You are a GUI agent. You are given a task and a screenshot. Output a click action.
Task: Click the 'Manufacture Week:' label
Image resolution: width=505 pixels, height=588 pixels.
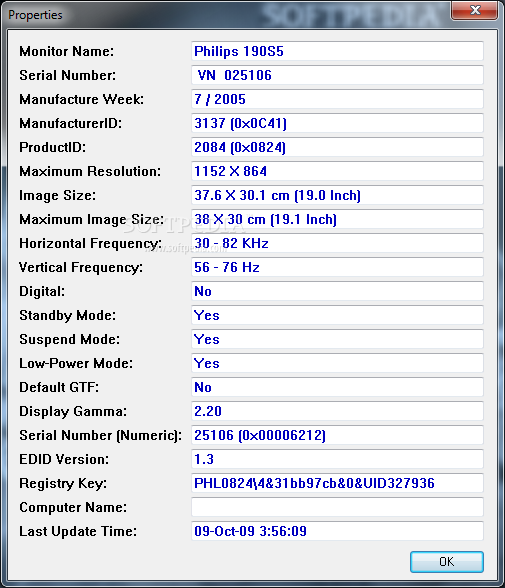pyautogui.click(x=81, y=99)
